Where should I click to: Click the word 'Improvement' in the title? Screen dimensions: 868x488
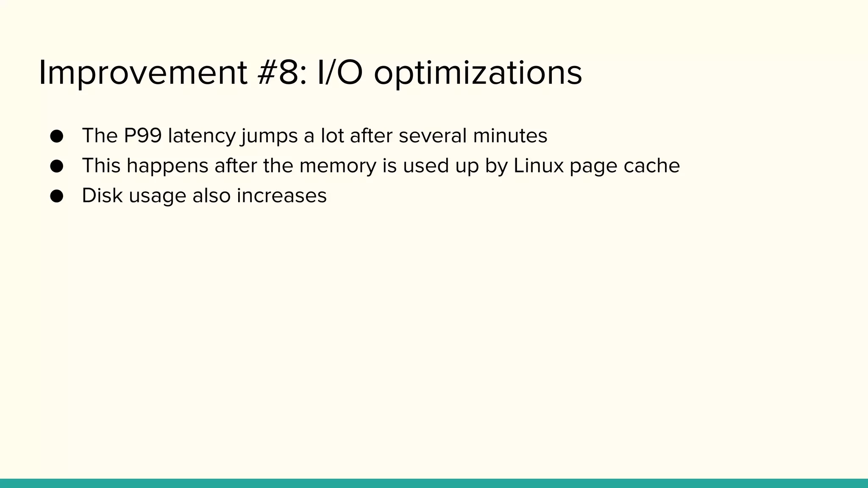[x=143, y=73]
